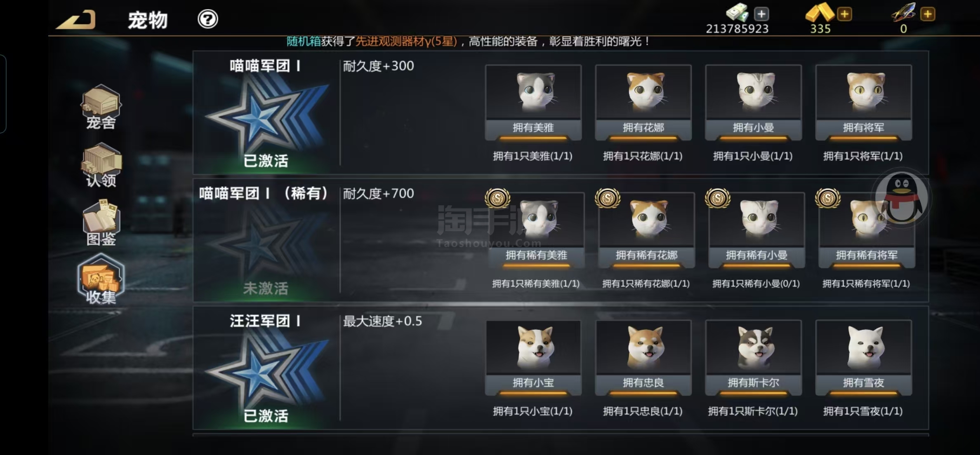Open the help question mark icon
The height and width of the screenshot is (455, 980).
[207, 19]
